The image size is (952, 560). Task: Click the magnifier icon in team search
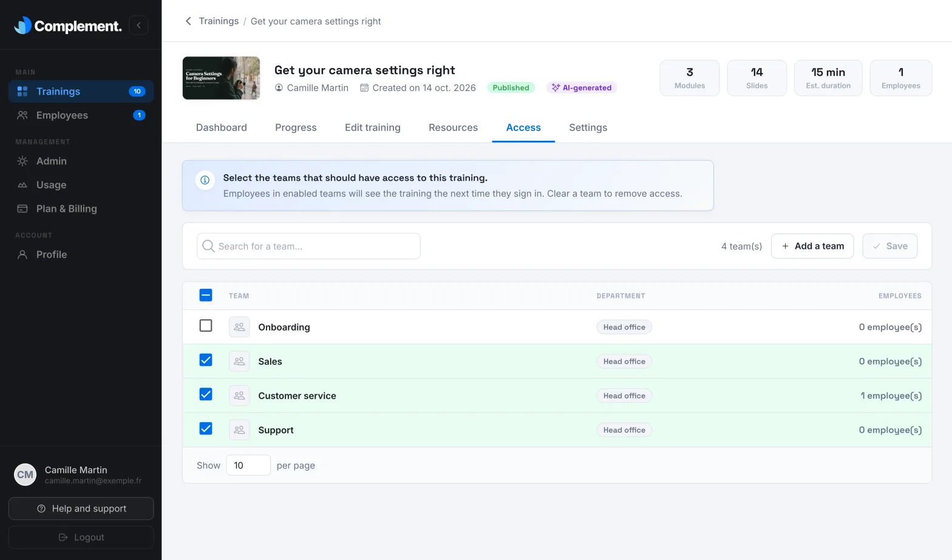[x=208, y=246]
